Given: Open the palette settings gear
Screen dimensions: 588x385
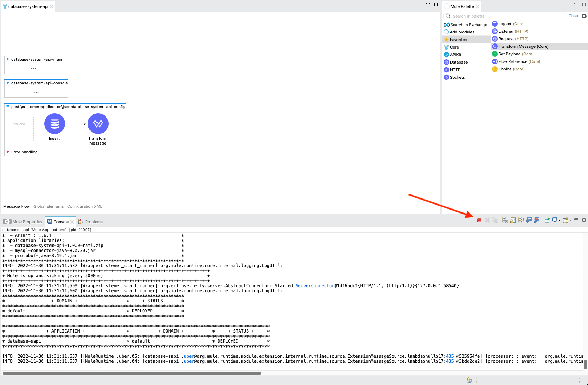Looking at the screenshot, I should pos(584,16).
